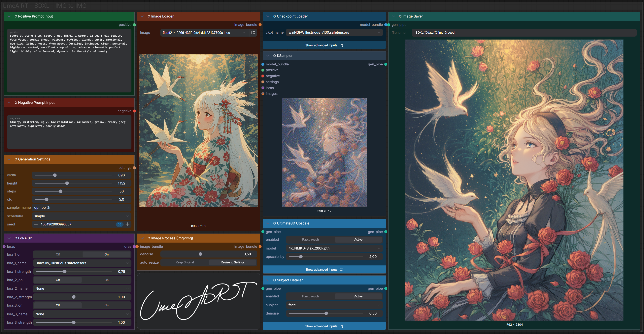The image size is (644, 334).
Task: Click the 398 × 512 preview image in KSampler
Action: [x=324, y=152]
